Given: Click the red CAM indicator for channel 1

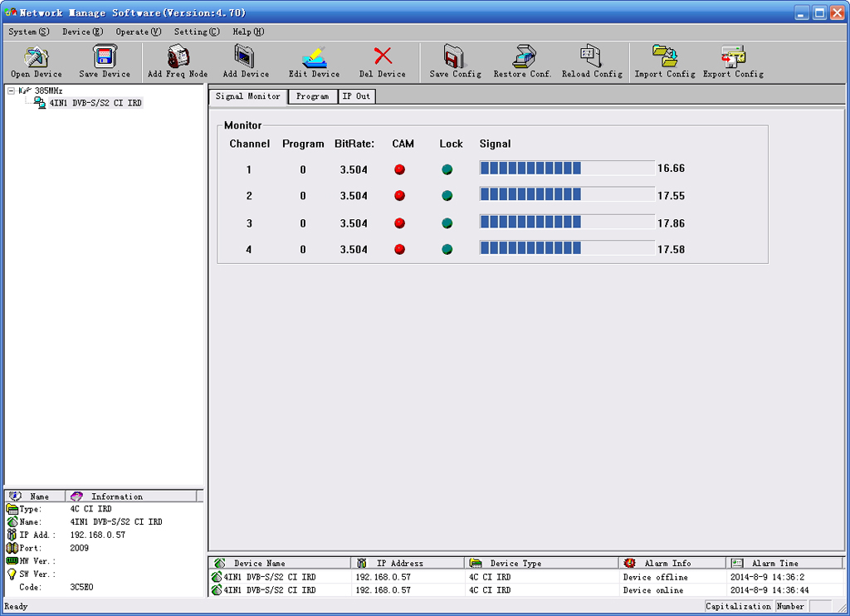Looking at the screenshot, I should (399, 169).
